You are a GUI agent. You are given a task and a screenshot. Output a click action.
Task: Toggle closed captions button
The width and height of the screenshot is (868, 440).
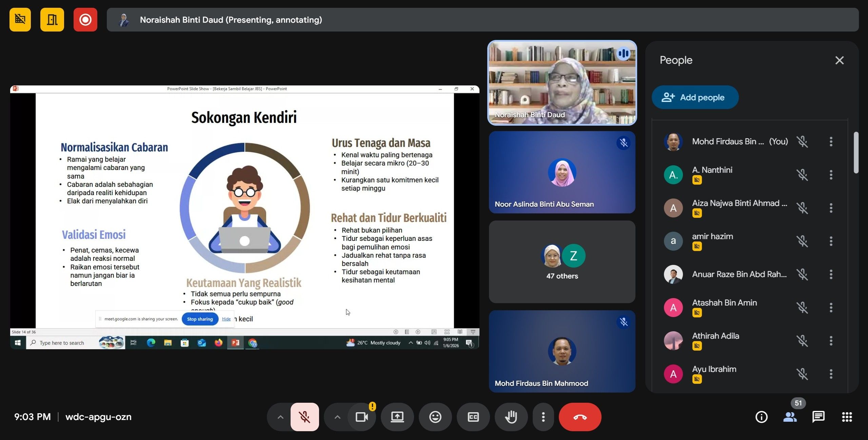[473, 417]
